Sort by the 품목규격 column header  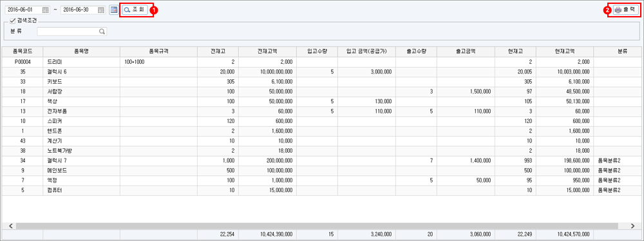[x=158, y=52]
